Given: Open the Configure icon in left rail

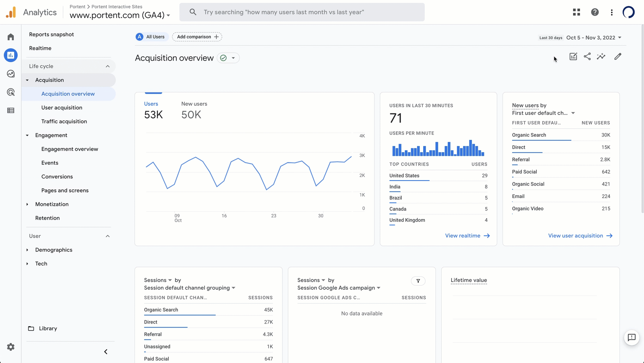Looking at the screenshot, I should [11, 110].
